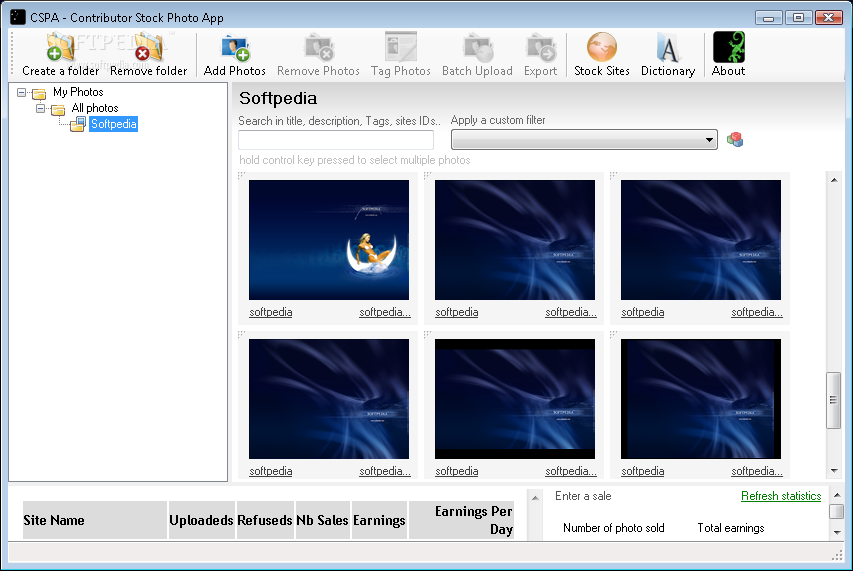Viewport: 853px width, 571px height.
Task: Open the Add Photos tool
Action: [x=234, y=54]
